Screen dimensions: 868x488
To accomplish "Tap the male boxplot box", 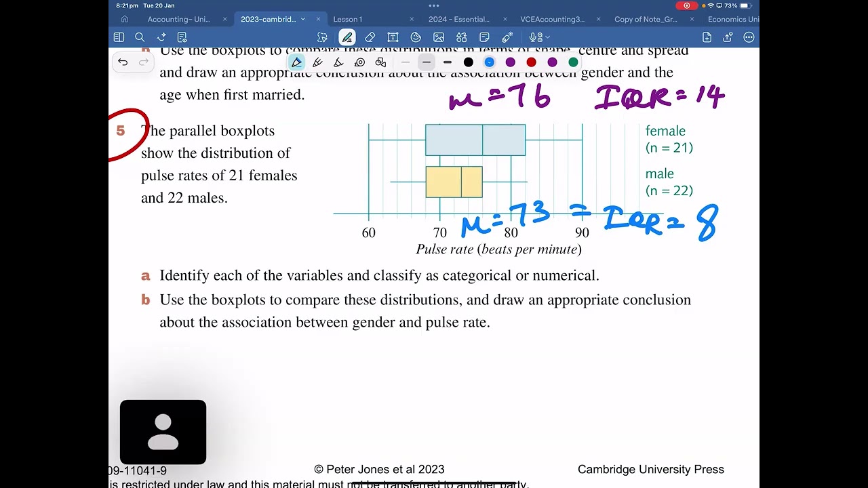I will [454, 182].
